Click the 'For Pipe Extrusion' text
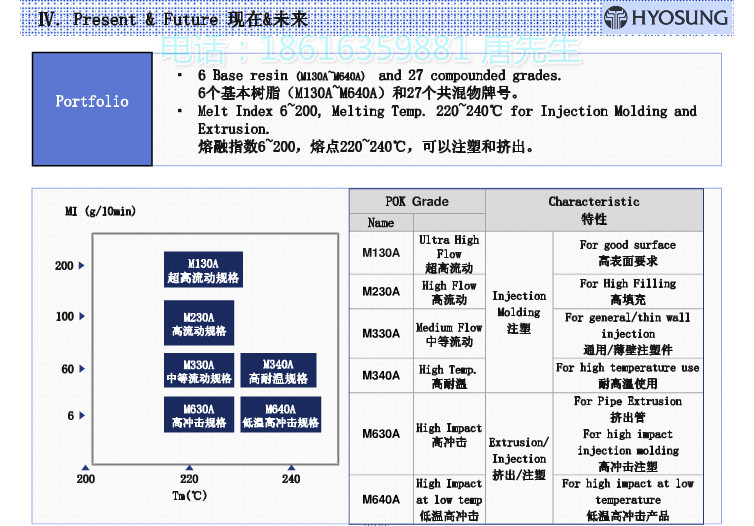Viewport: 754px width, 526px height. [x=628, y=401]
